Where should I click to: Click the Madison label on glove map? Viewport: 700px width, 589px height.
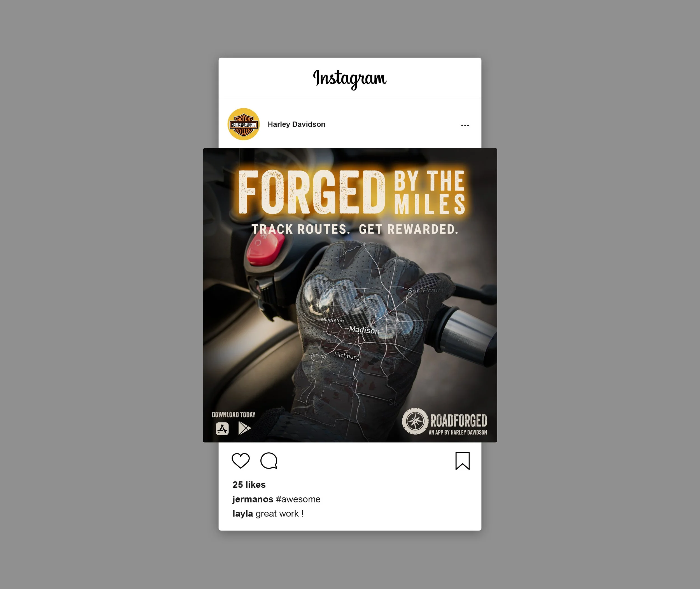coord(364,330)
